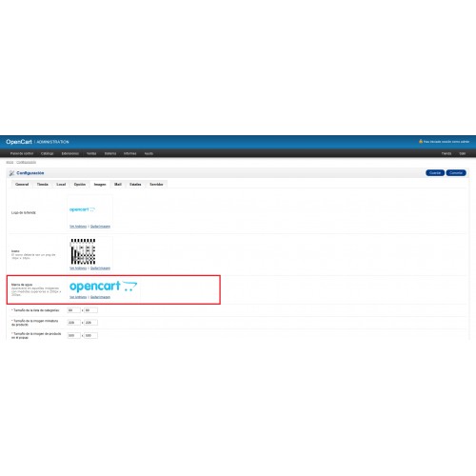Click Ver archivos link under store logo
The image size is (476, 476).
pos(78,227)
